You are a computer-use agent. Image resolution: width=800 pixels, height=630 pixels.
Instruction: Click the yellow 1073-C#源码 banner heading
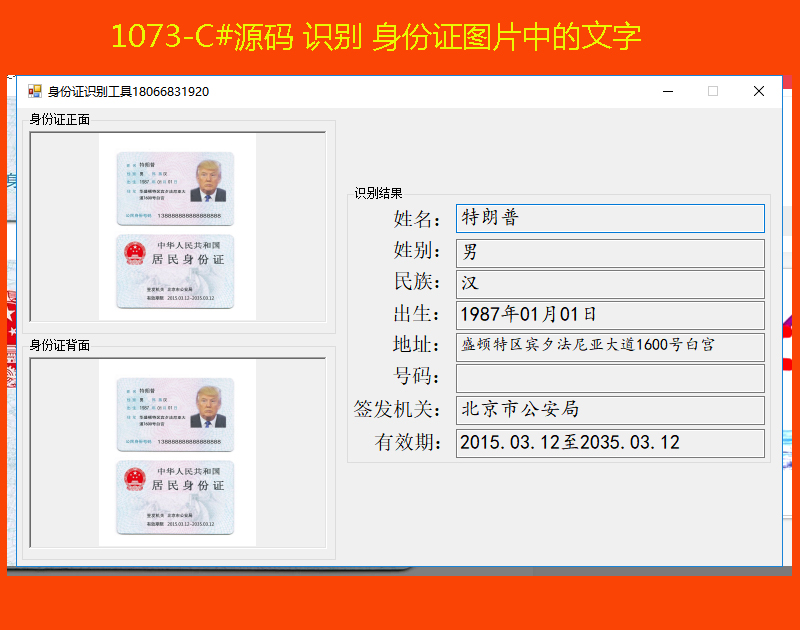[x=376, y=37]
